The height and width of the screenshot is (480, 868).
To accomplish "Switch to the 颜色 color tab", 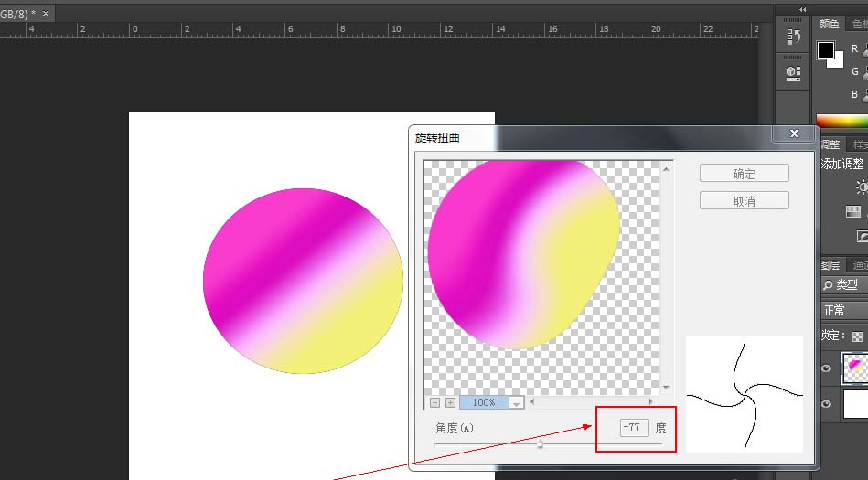I will (x=830, y=25).
